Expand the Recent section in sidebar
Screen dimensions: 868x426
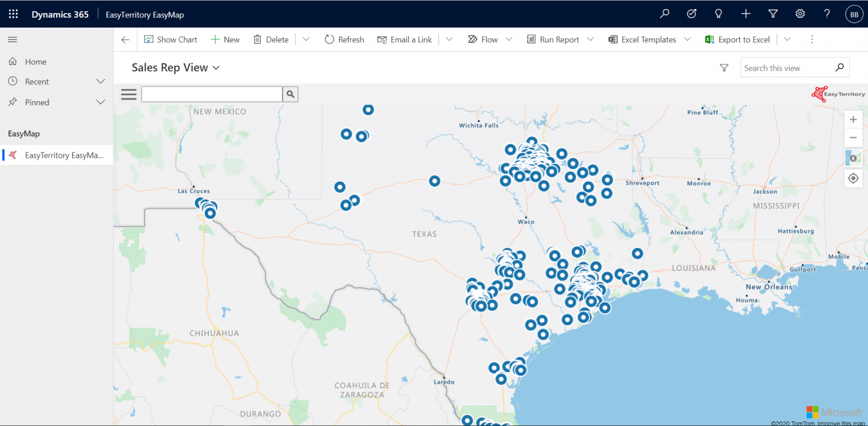(x=101, y=81)
